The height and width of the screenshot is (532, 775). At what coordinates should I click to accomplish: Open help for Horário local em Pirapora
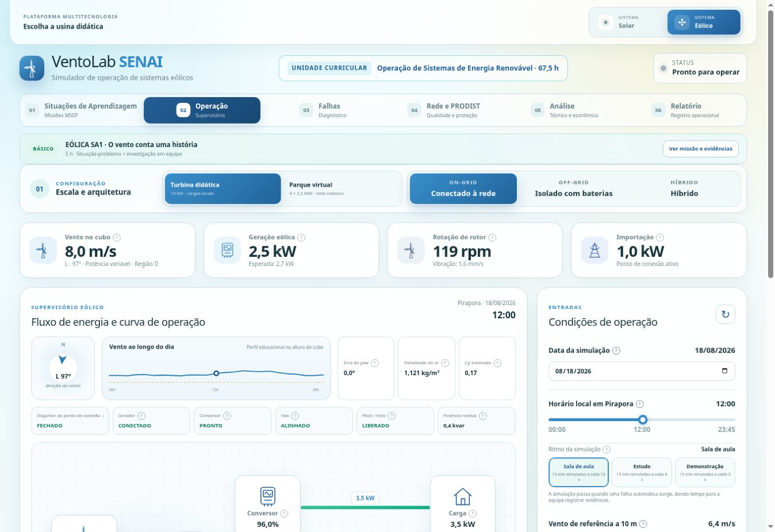[x=640, y=404]
